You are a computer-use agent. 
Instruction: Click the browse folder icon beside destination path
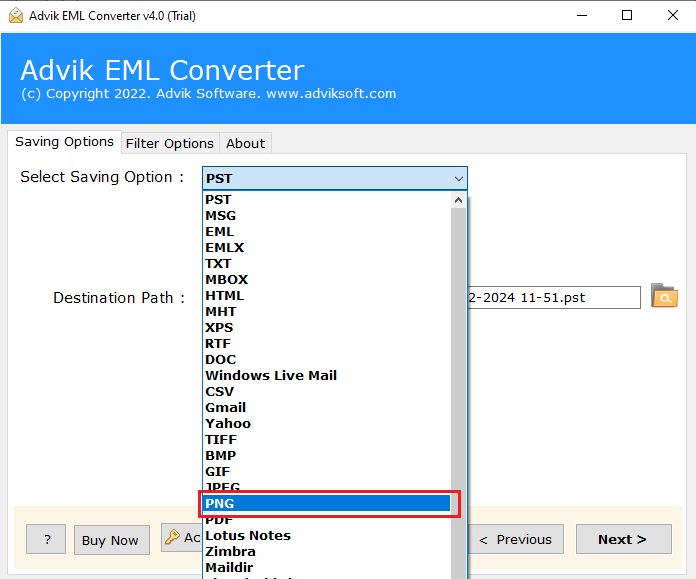(x=664, y=296)
